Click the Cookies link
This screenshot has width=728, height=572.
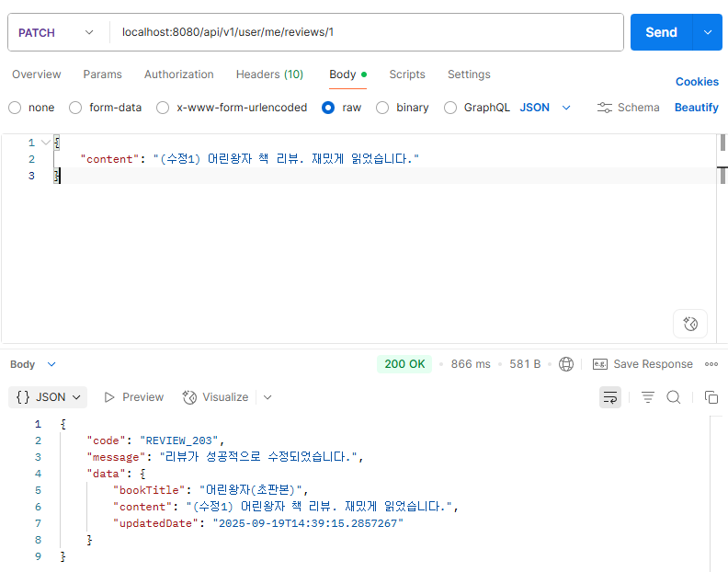click(697, 82)
